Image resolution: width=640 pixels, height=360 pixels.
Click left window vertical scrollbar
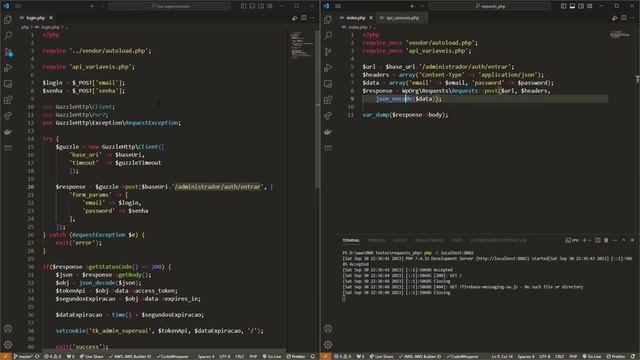(x=317, y=109)
